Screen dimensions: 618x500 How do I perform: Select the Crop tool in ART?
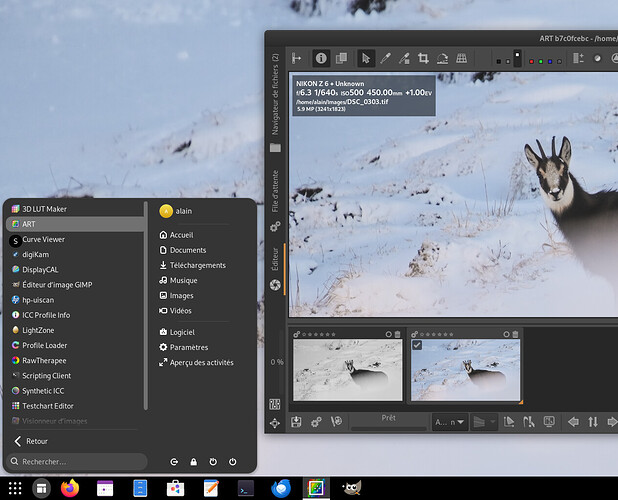click(423, 59)
